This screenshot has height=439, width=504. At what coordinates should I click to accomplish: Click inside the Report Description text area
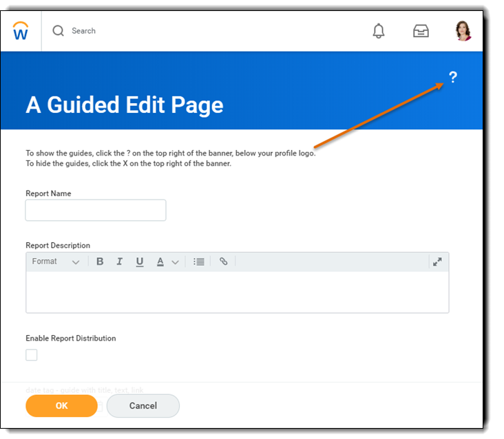[x=238, y=292]
